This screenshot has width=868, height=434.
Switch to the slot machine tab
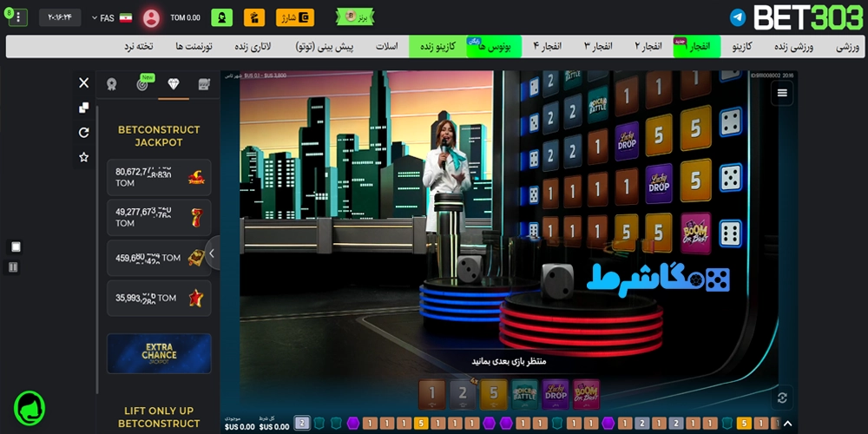[x=204, y=84]
